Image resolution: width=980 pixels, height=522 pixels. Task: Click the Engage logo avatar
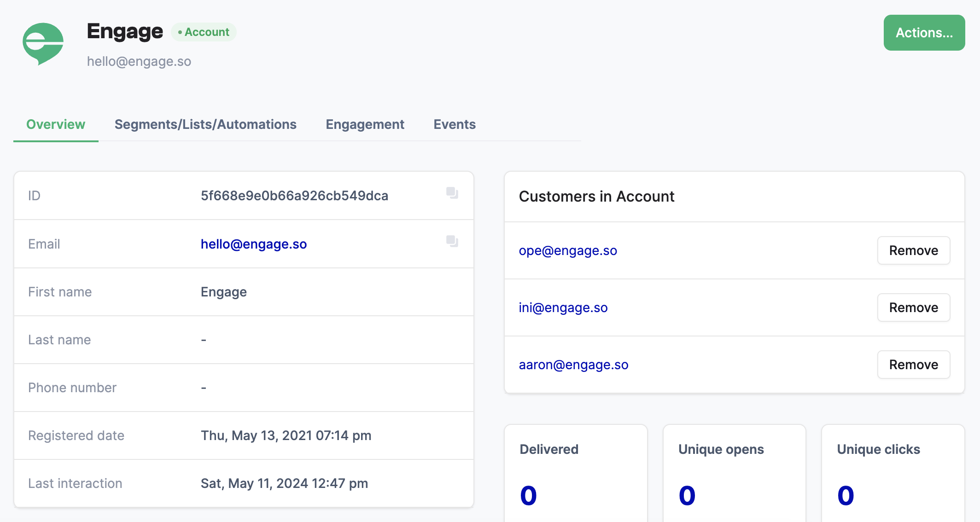43,44
